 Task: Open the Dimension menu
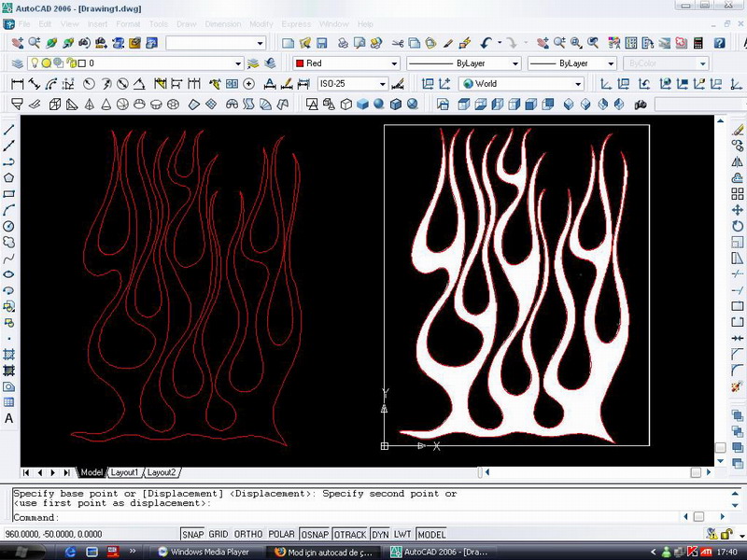223,24
